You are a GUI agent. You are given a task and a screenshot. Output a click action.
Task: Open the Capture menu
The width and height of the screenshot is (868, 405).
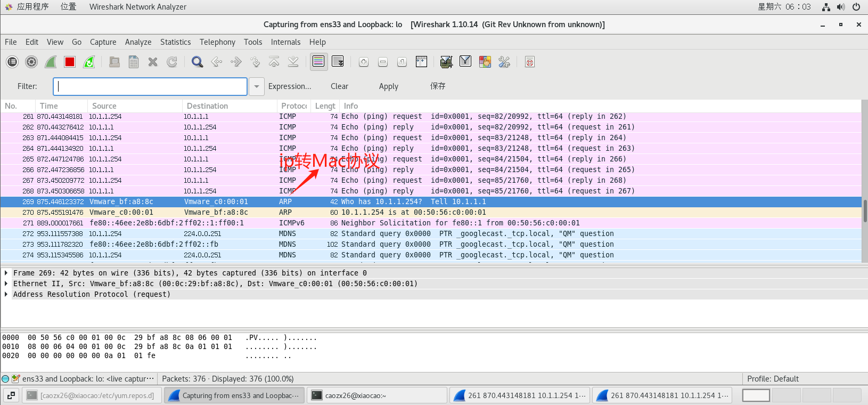(103, 42)
